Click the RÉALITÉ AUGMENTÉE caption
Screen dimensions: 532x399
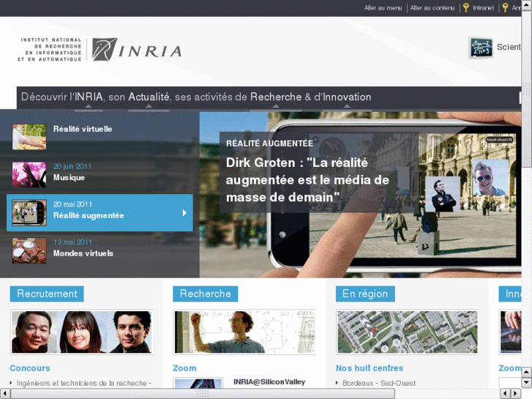270,143
